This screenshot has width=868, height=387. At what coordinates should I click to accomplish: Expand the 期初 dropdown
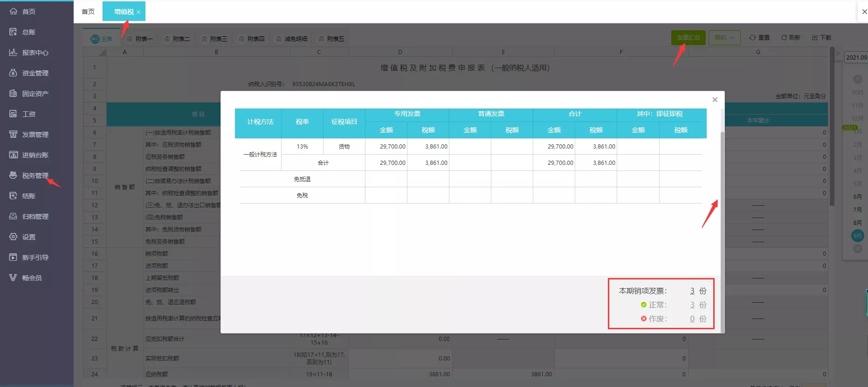point(724,38)
